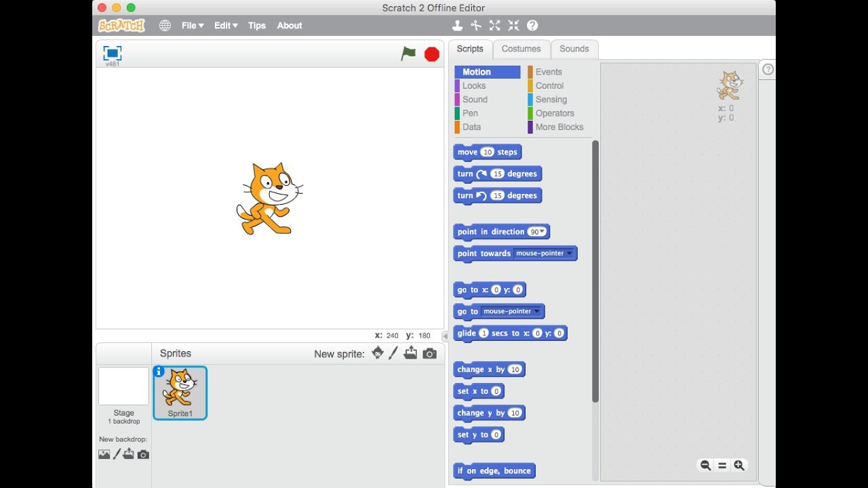Create new sprite from camera
The width and height of the screenshot is (868, 488).
click(430, 354)
